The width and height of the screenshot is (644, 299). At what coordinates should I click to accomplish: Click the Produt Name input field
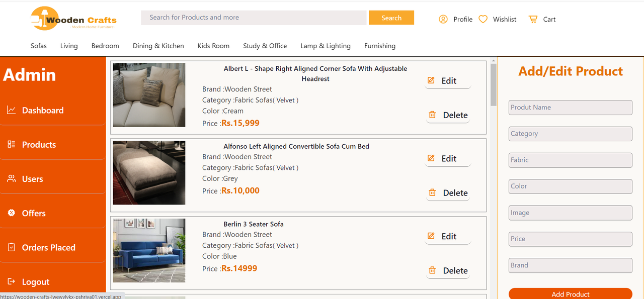570,108
